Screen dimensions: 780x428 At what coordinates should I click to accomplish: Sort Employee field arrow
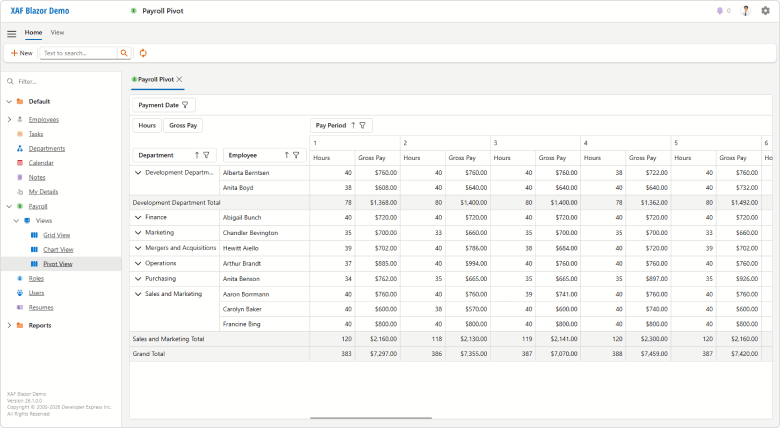[x=287, y=155]
